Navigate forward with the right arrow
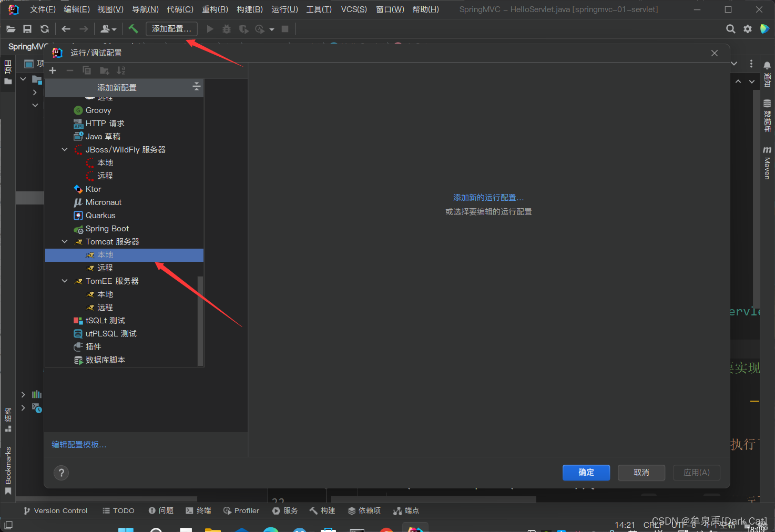This screenshot has height=532, width=775. 84,29
